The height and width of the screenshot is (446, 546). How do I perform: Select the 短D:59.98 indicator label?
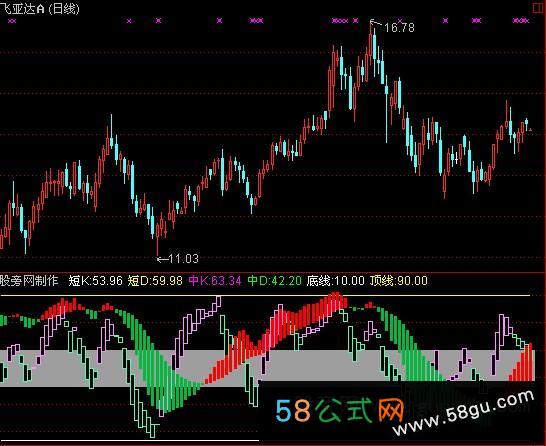(x=155, y=281)
